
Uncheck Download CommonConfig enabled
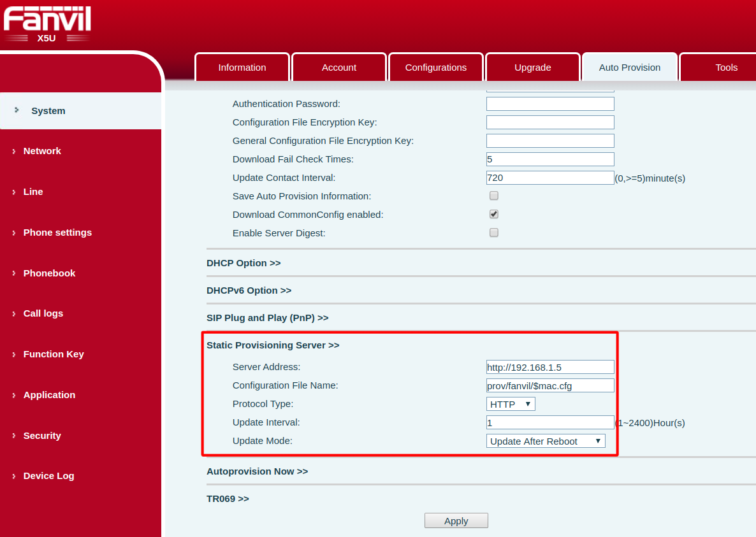pyautogui.click(x=493, y=215)
